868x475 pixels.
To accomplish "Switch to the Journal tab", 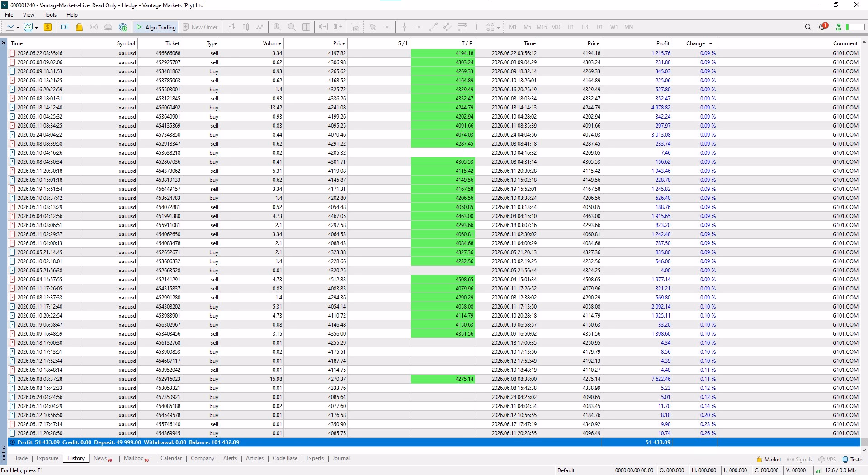I will pos(341,458).
